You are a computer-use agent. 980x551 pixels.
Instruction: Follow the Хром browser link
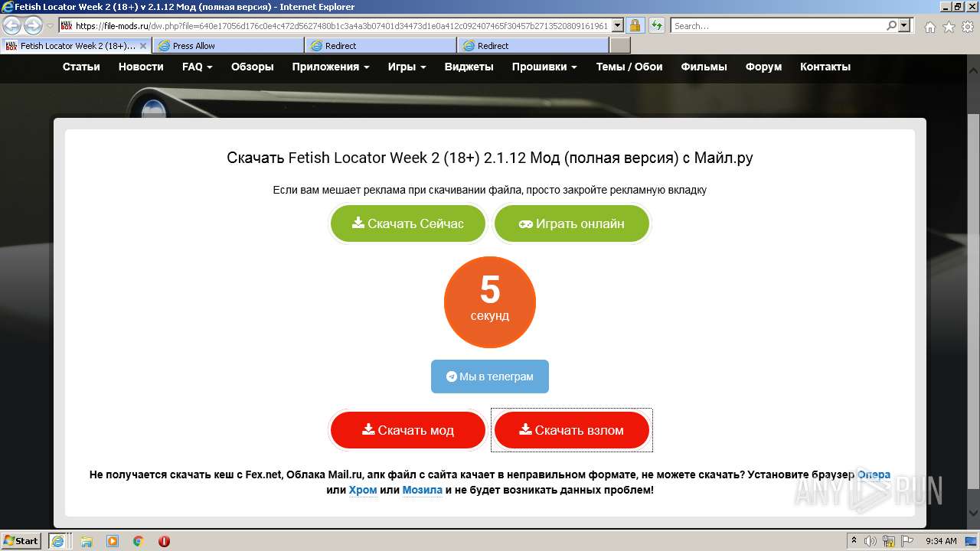point(363,490)
